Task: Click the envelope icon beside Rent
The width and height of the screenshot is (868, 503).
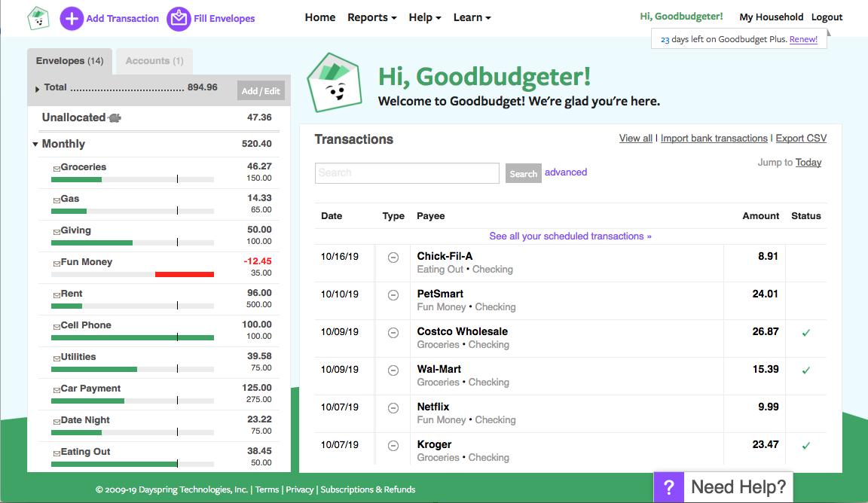Action: [57, 294]
